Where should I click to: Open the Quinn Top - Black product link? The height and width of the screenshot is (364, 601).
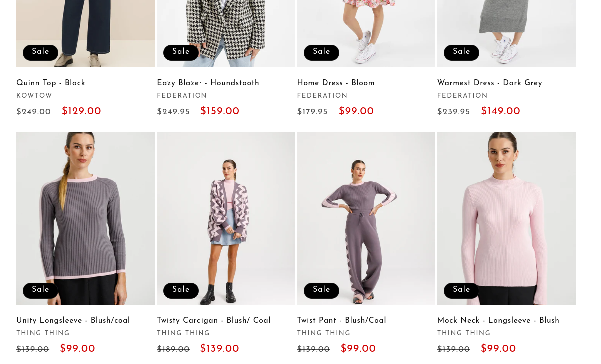[51, 83]
